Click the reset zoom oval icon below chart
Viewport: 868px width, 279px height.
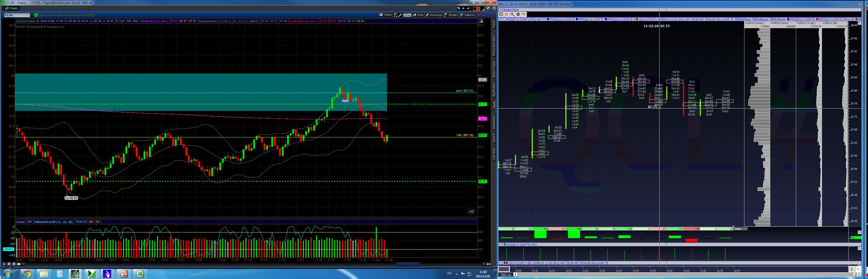19,264
